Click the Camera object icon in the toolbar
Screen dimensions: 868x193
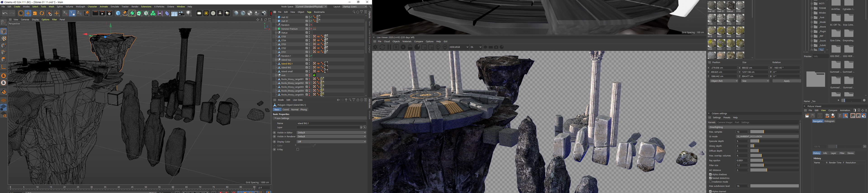click(181, 13)
